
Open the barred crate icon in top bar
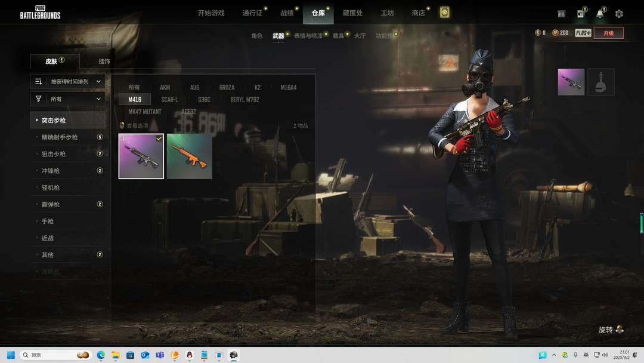pos(562,14)
